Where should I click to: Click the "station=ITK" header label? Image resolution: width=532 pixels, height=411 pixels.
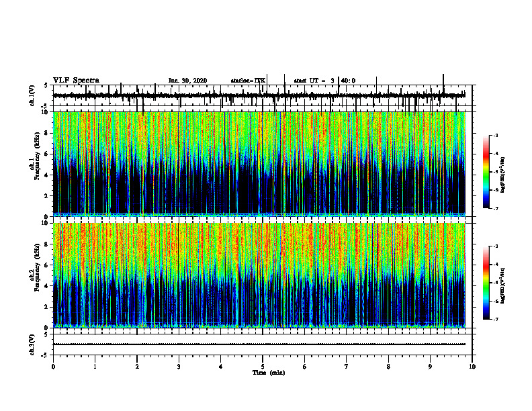coord(248,81)
